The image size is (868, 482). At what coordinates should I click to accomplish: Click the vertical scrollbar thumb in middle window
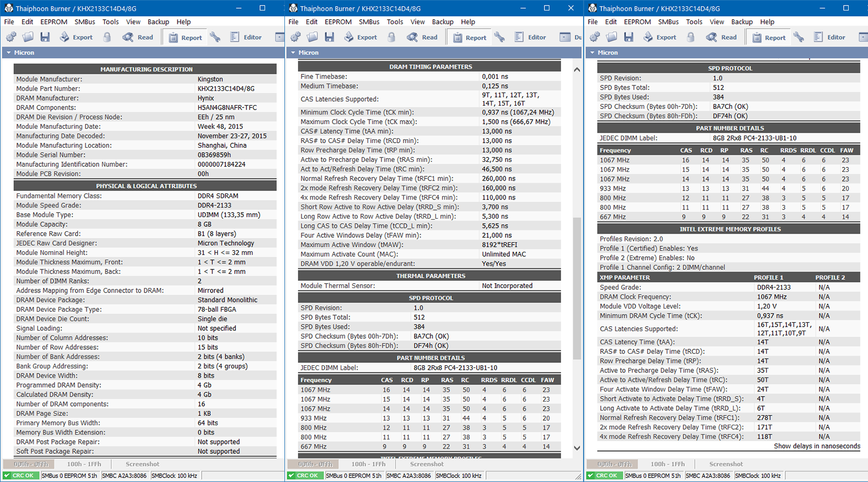[577, 288]
